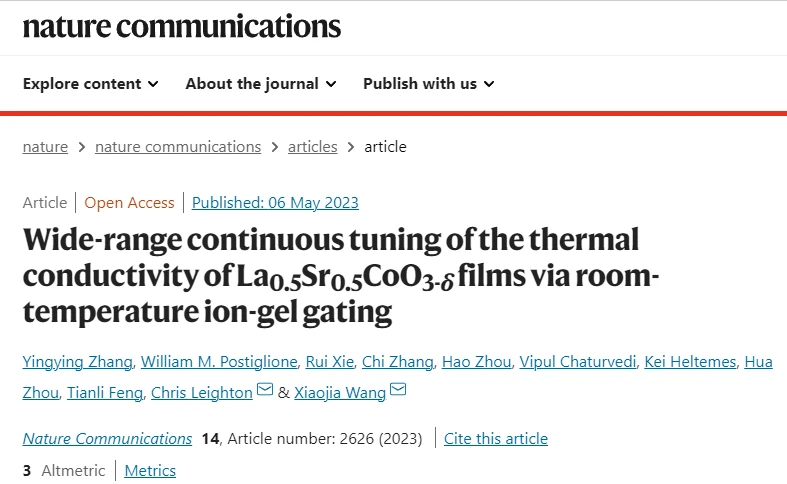
Task: Select author William M. Postiglione
Action: [219, 361]
